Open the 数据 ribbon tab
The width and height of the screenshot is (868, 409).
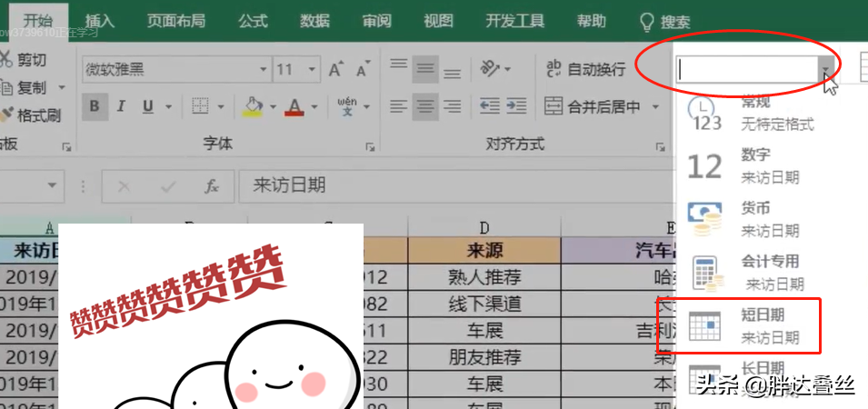(x=315, y=21)
